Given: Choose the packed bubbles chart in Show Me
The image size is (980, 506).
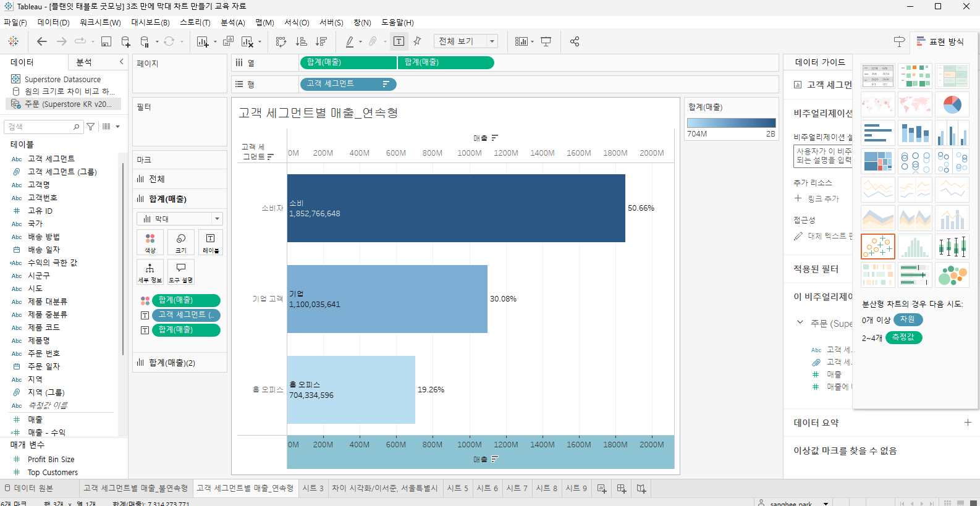Looking at the screenshot, I should (952, 275).
